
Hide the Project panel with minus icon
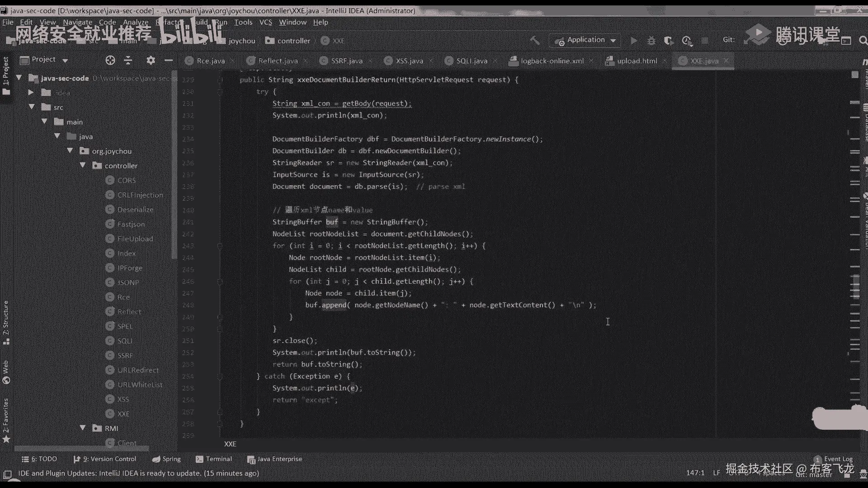tap(169, 60)
